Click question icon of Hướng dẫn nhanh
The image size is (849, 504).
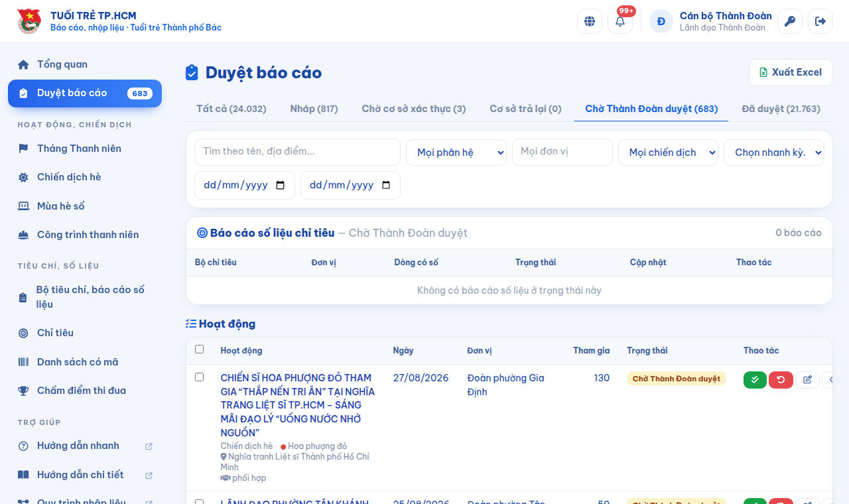[x=23, y=446]
